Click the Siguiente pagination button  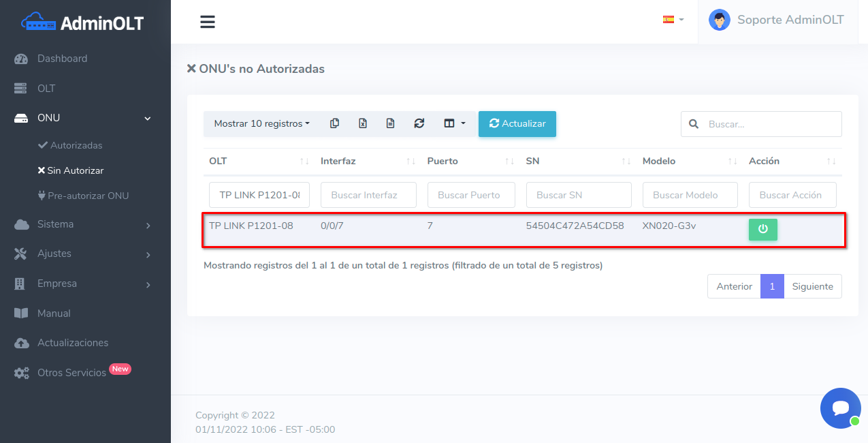(x=812, y=286)
